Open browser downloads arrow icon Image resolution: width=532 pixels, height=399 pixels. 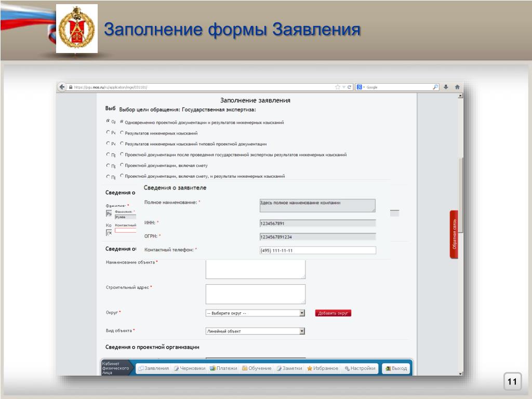[446, 87]
